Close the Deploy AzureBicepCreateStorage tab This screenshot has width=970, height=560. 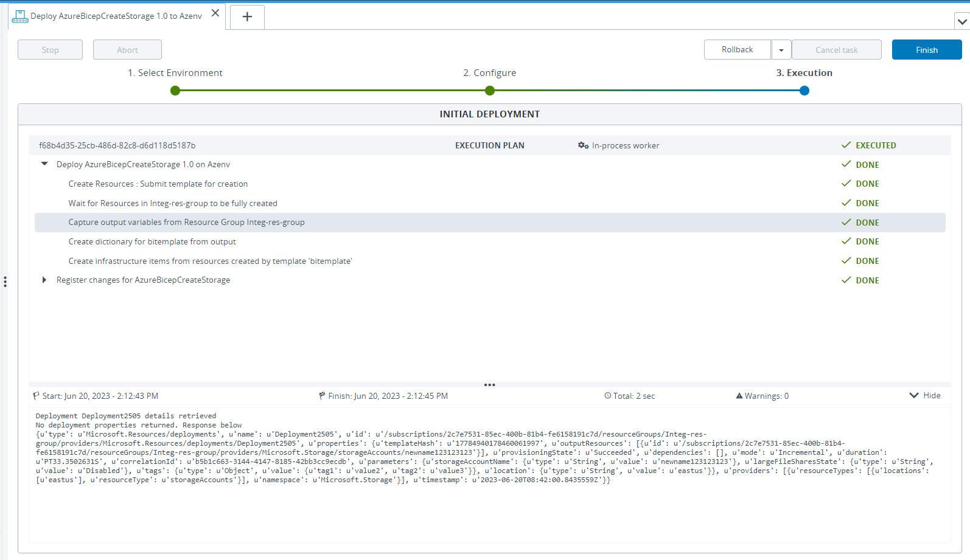click(x=215, y=13)
